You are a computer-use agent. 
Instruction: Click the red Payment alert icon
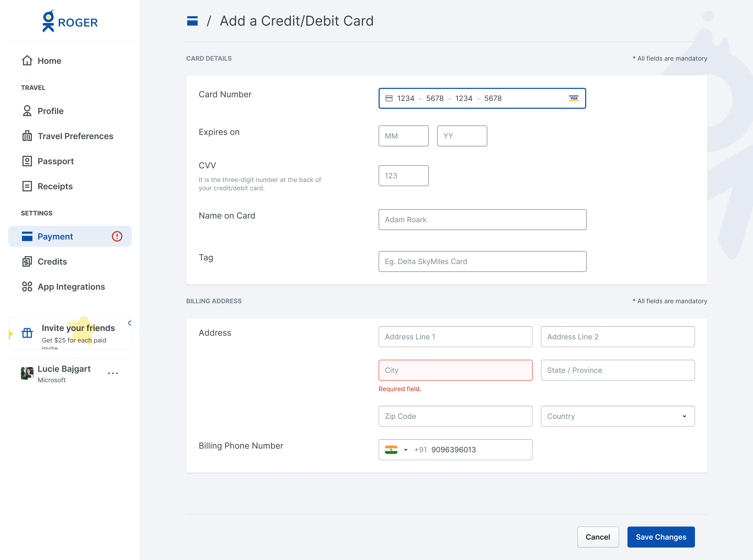pos(117,236)
